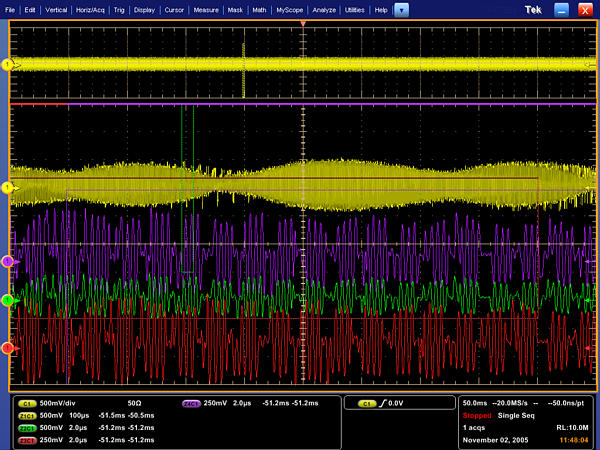Click the yellow Z1C1 zoom badge
Image resolution: width=600 pixels, height=450 pixels.
(x=27, y=415)
